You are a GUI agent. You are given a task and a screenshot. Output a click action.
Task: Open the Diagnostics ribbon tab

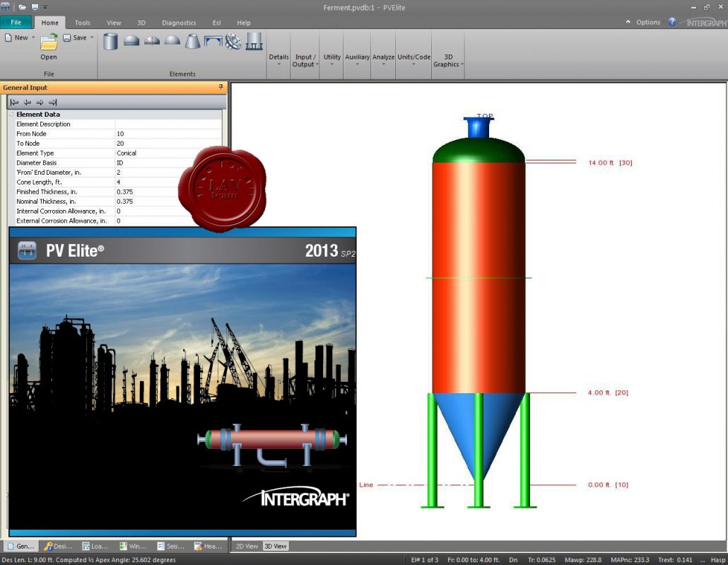pos(178,23)
